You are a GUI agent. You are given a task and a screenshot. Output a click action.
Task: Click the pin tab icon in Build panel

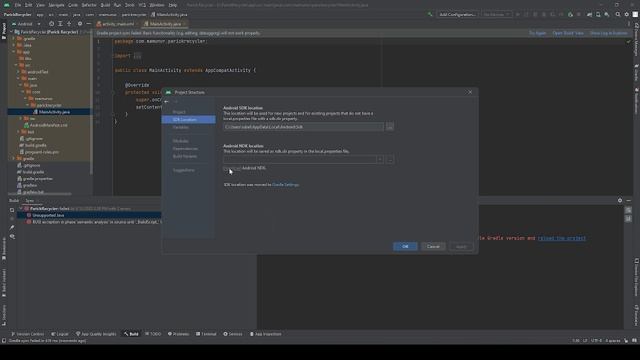[12, 228]
